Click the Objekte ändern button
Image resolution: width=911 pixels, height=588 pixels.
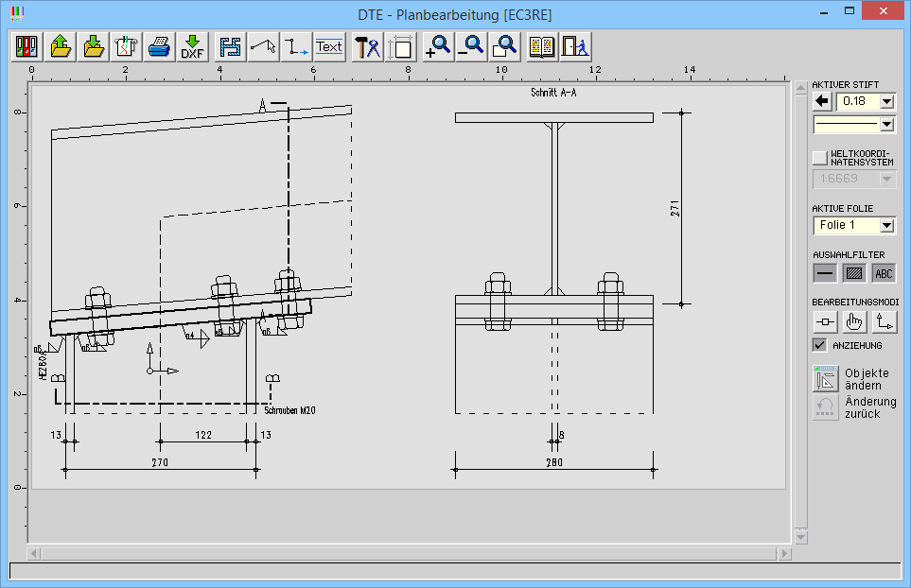point(826,379)
